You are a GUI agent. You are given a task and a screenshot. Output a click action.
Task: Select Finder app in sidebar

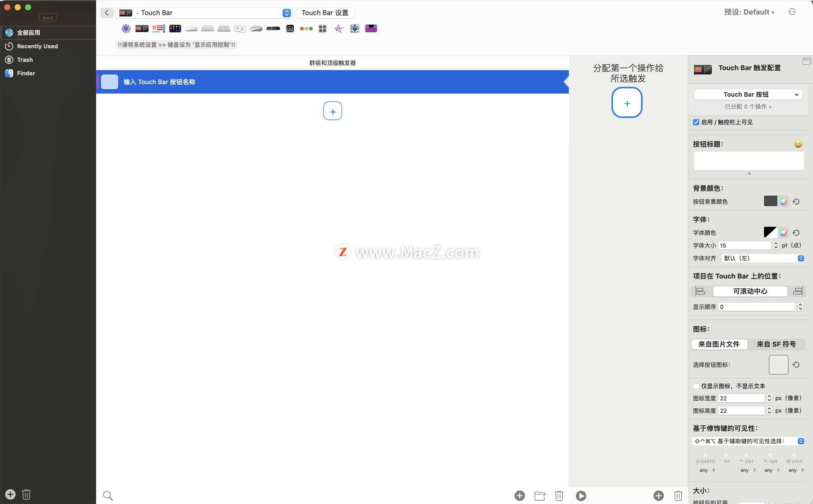pos(48,73)
